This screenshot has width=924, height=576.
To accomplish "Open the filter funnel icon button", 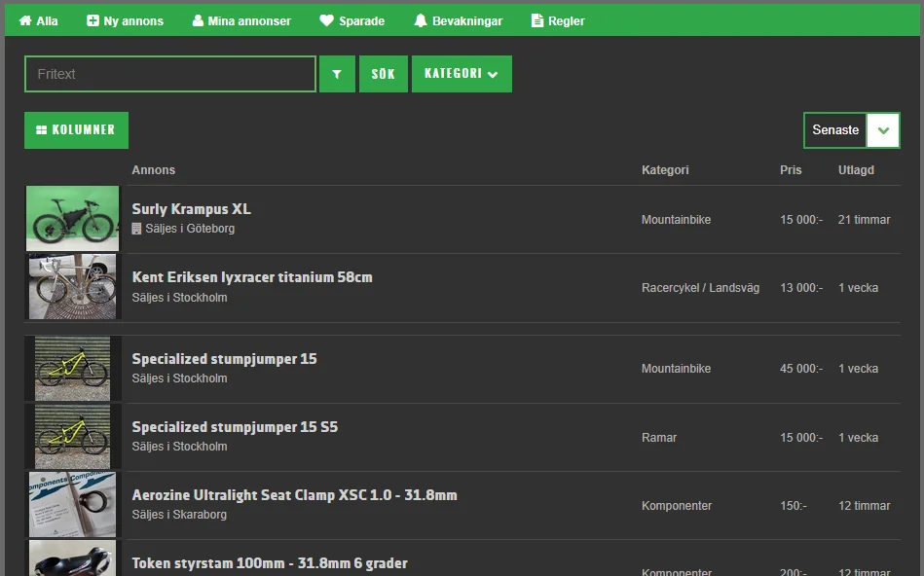I will pyautogui.click(x=337, y=74).
